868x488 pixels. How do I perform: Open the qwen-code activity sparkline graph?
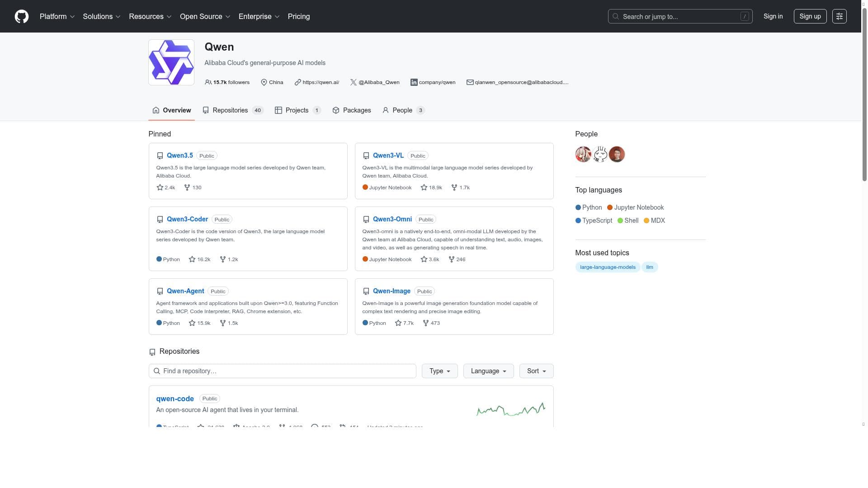coord(511,409)
